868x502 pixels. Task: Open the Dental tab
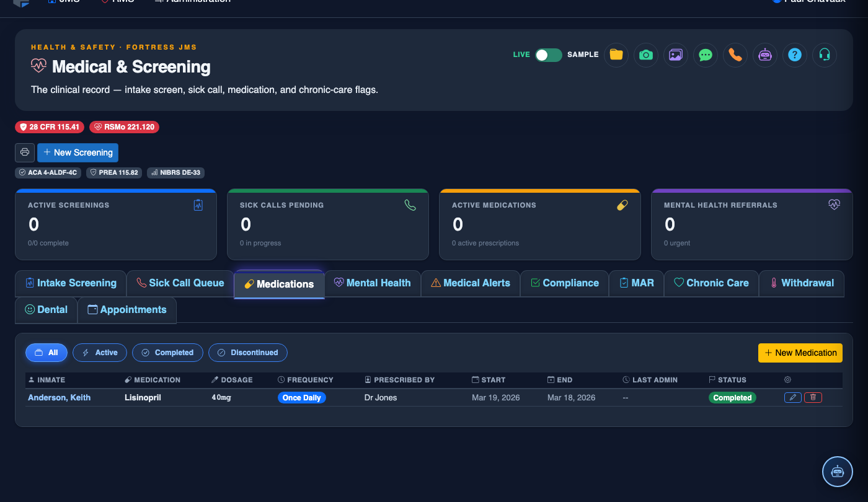[x=46, y=310]
